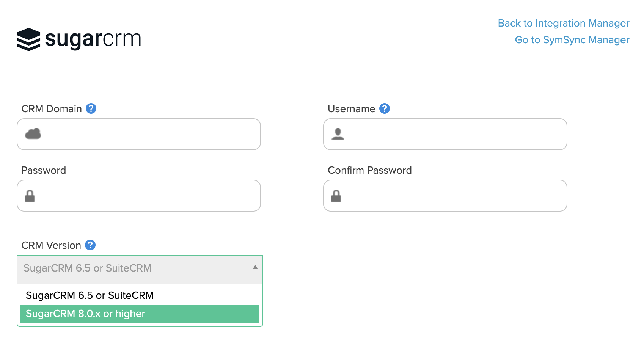The height and width of the screenshot is (339, 644).
Task: Click into the Password input field
Action: coord(139,196)
